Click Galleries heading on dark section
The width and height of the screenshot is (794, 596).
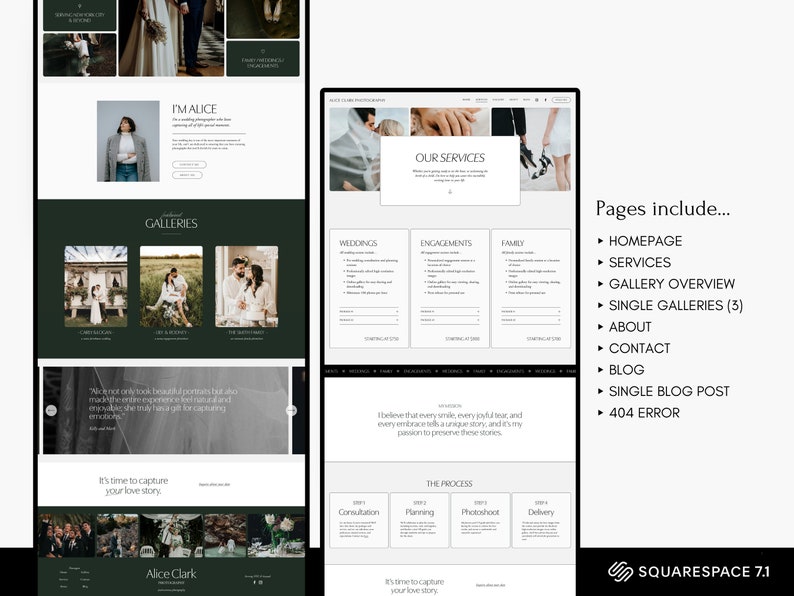click(x=171, y=223)
